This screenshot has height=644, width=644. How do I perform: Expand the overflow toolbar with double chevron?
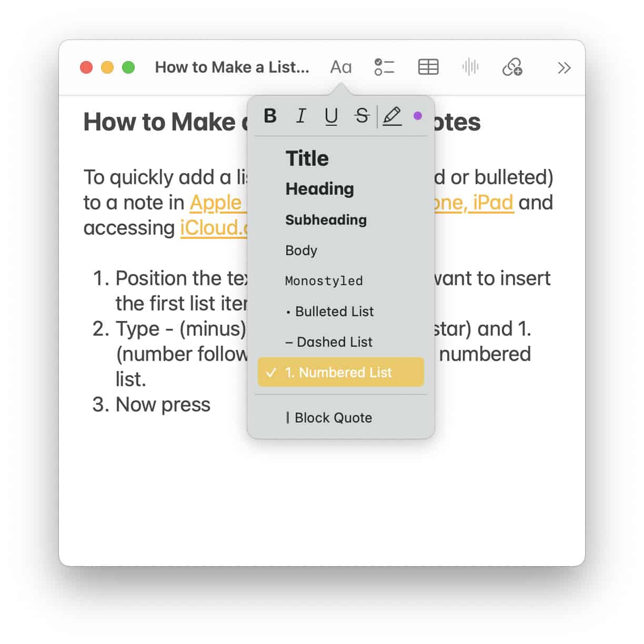click(564, 68)
